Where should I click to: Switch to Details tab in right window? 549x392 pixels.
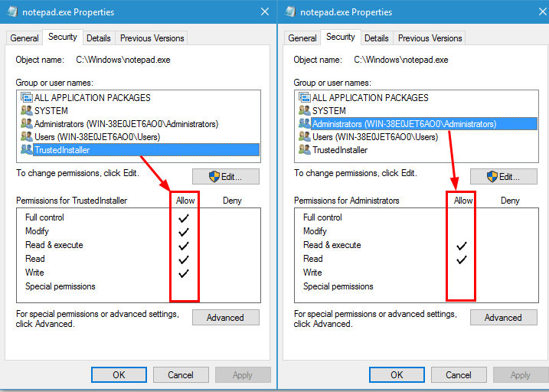coord(377,38)
